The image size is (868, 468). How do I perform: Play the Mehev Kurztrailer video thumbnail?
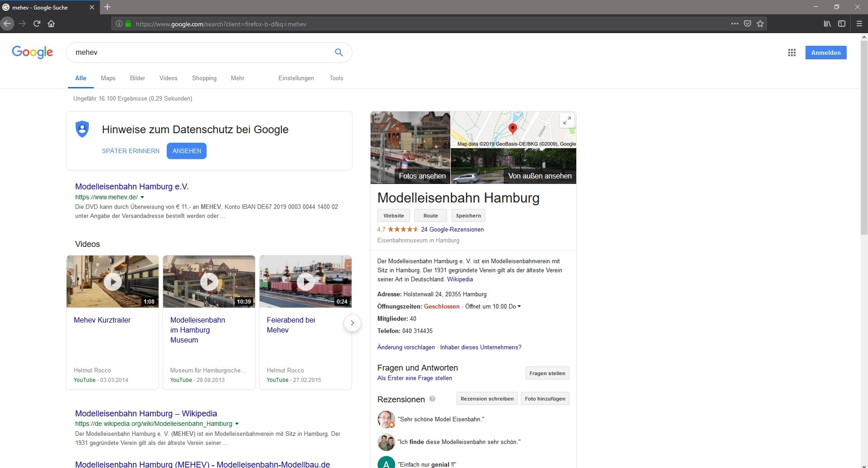(x=113, y=281)
